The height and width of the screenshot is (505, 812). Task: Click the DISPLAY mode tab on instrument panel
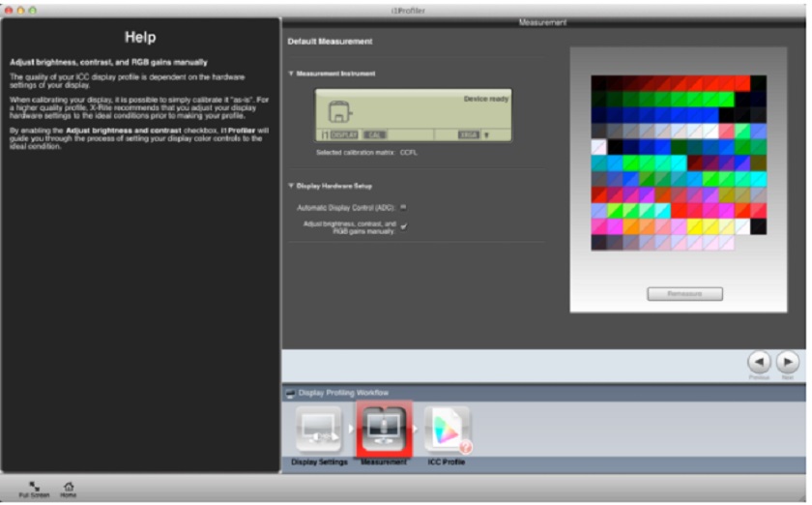coord(344,134)
